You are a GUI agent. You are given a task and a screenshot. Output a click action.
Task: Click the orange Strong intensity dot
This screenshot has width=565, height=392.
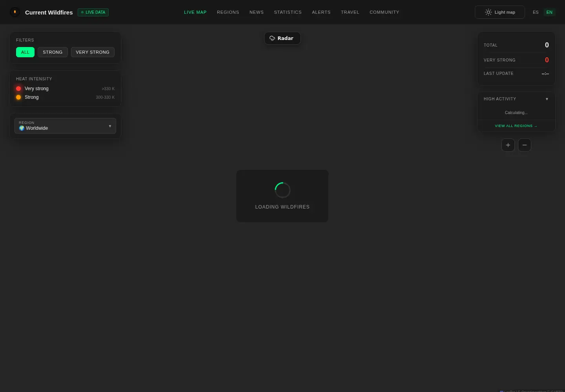tap(18, 97)
